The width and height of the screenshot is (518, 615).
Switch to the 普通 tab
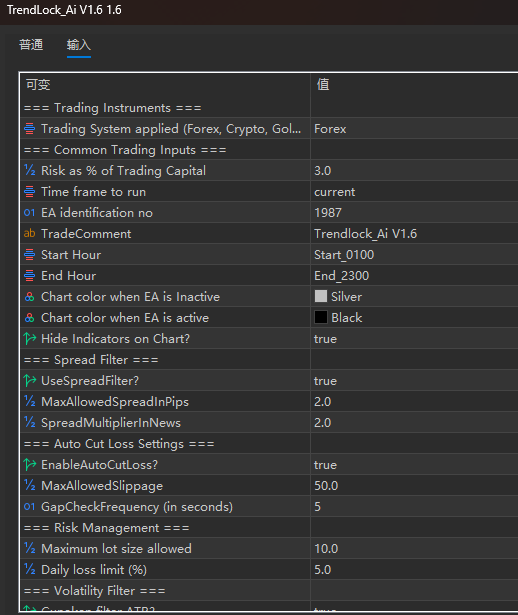31,45
